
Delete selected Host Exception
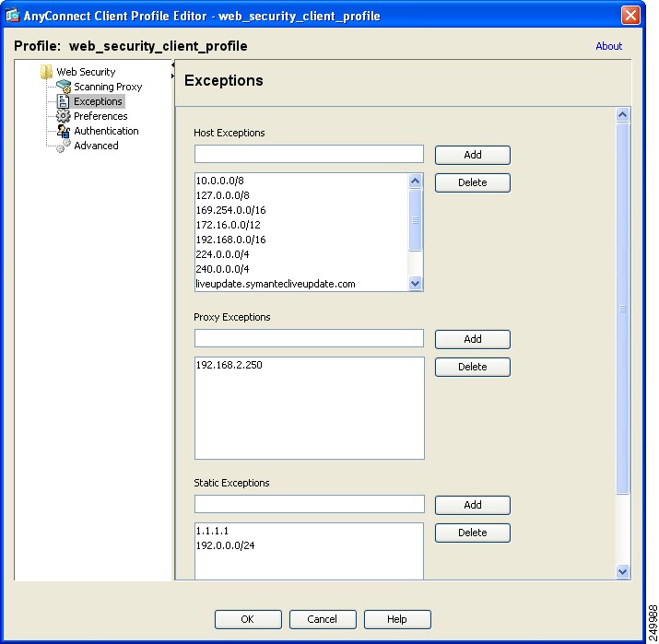tap(473, 182)
